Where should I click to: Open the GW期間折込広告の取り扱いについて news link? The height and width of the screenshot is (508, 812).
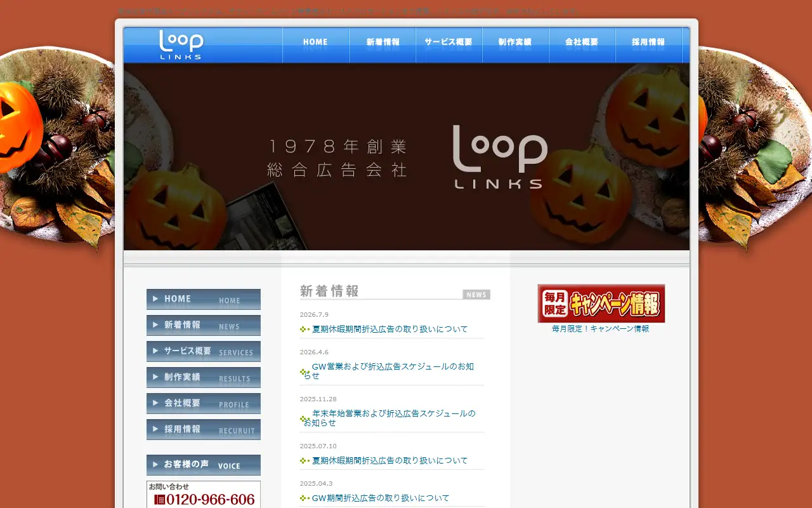pos(381,498)
